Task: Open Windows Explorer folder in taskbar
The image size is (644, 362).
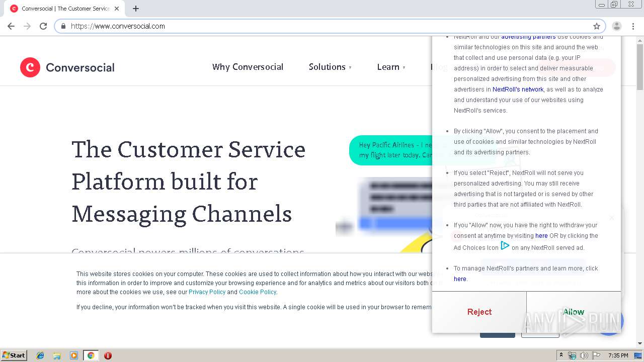Action: [57, 355]
